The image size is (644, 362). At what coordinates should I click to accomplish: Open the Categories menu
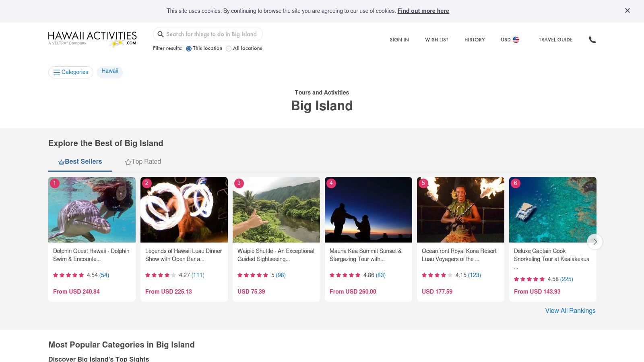(71, 72)
